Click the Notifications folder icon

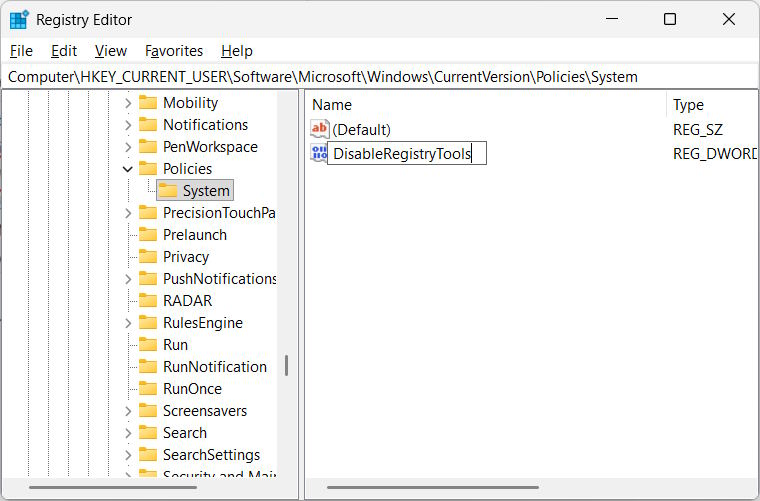click(x=148, y=125)
